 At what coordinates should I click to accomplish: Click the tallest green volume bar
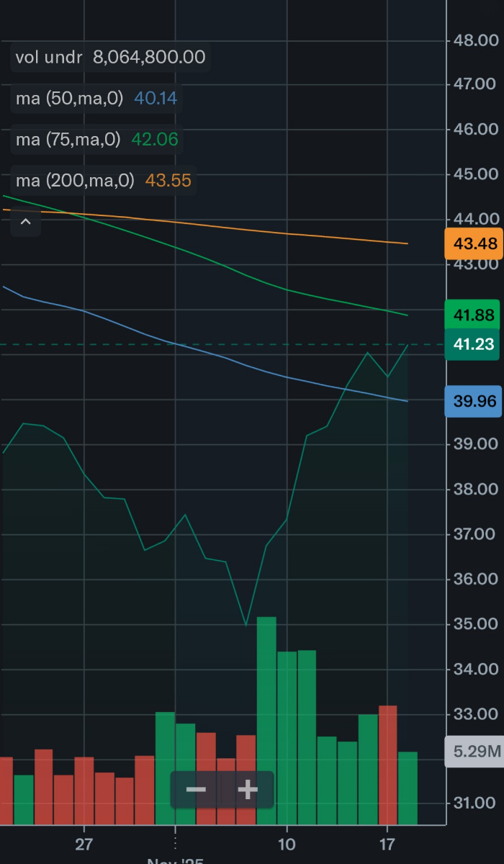click(266, 720)
